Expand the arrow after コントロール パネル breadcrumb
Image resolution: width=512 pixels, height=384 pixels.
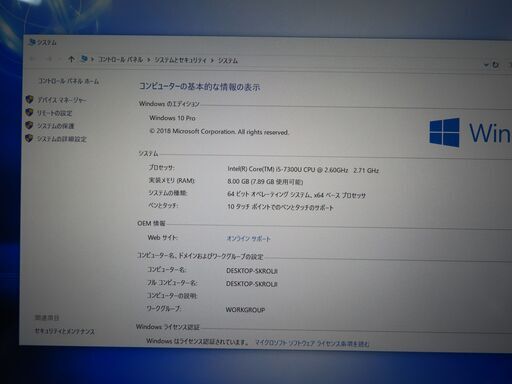click(149, 60)
